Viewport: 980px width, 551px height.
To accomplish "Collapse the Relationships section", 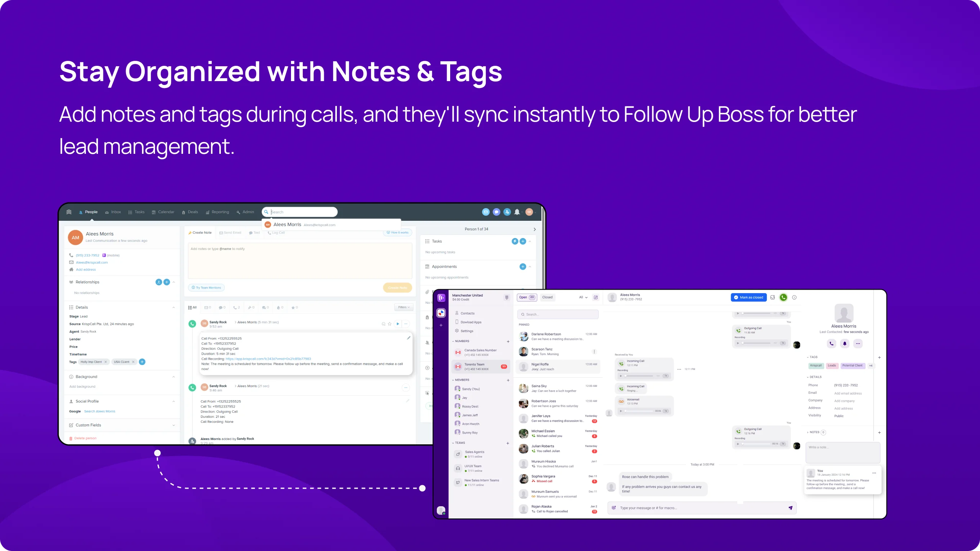I will click(174, 282).
